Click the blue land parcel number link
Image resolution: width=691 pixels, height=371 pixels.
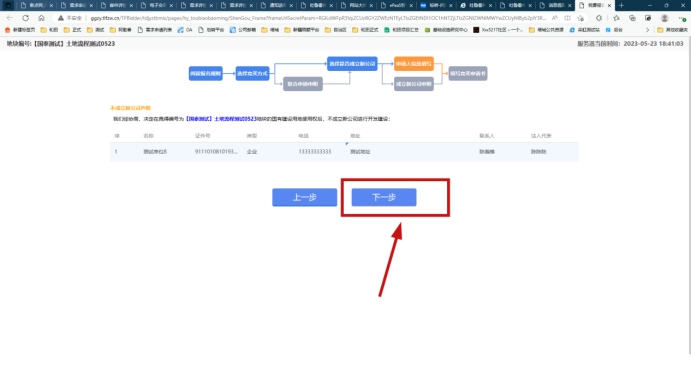tap(221, 119)
